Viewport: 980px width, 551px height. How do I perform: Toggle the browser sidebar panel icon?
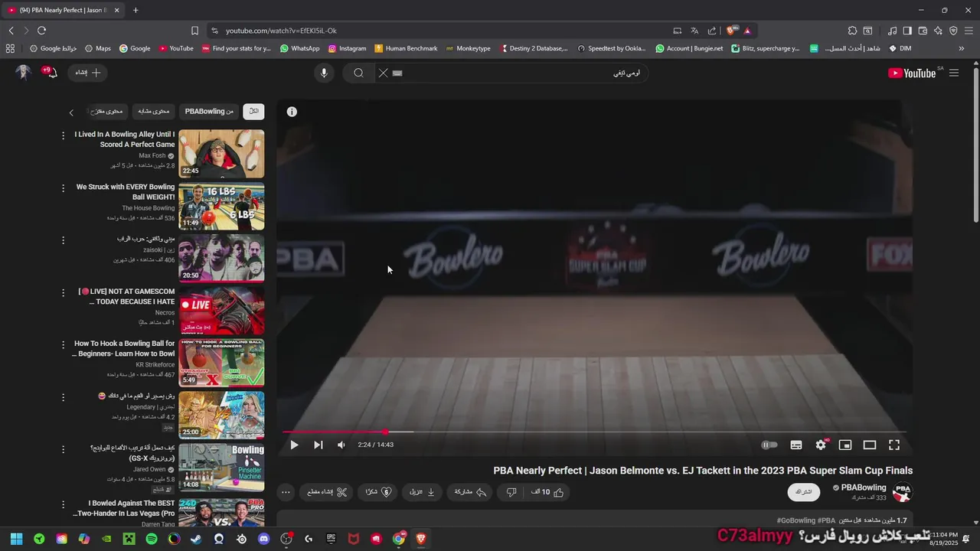coord(907,31)
